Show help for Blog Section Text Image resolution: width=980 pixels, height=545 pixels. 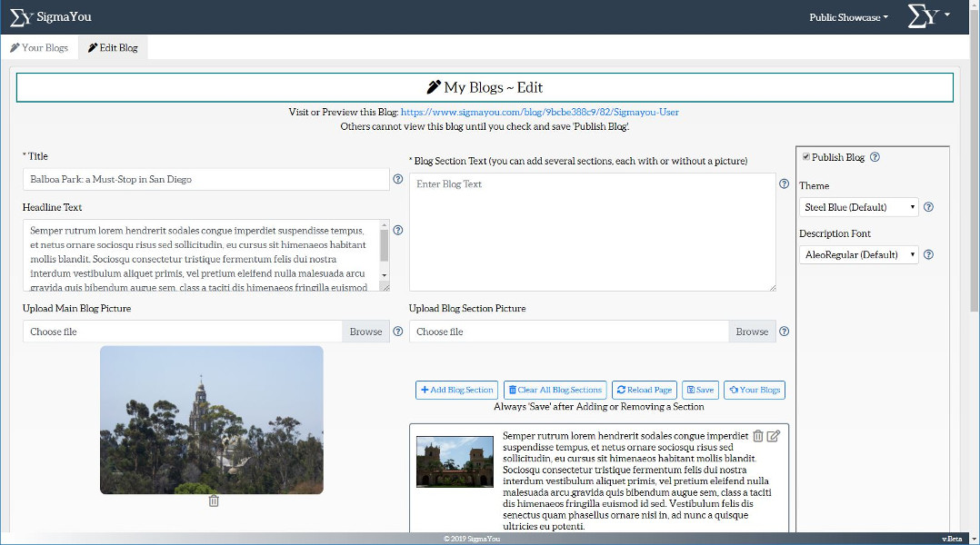click(785, 183)
